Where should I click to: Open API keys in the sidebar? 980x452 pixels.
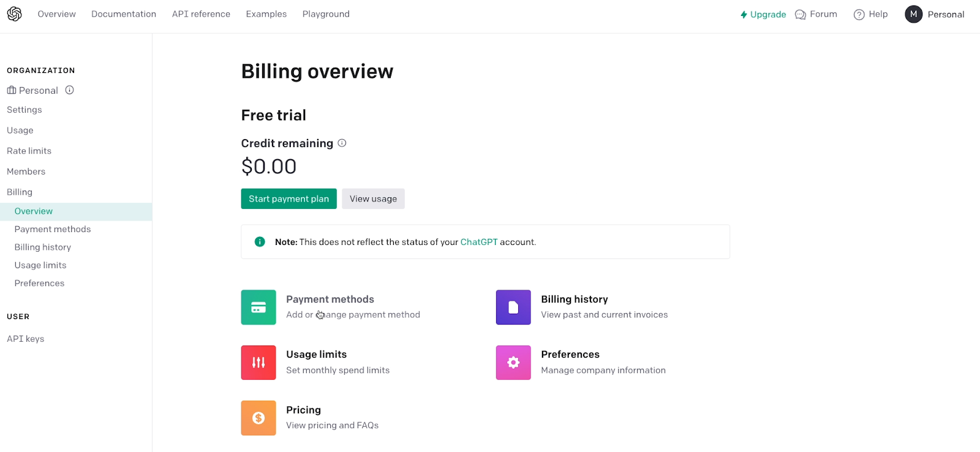coord(26,339)
